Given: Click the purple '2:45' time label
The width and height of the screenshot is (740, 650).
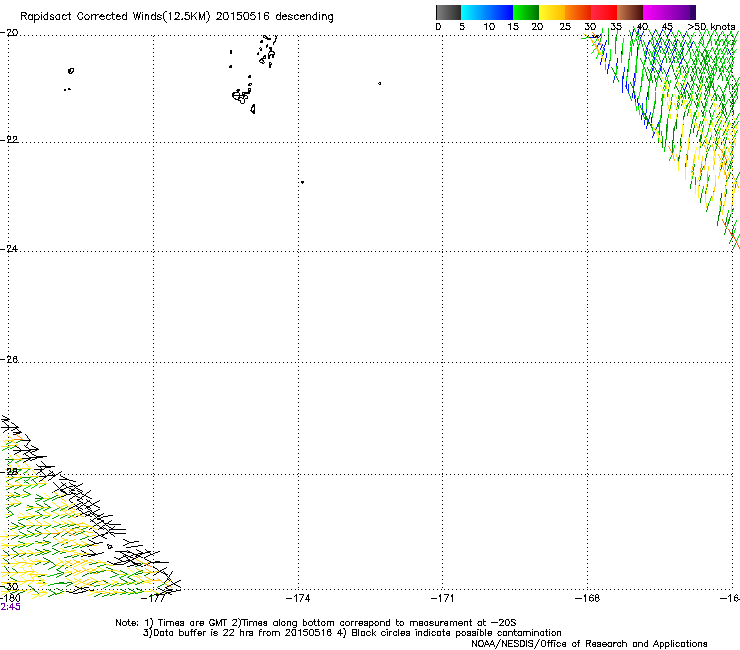Looking at the screenshot, I should [10, 607].
